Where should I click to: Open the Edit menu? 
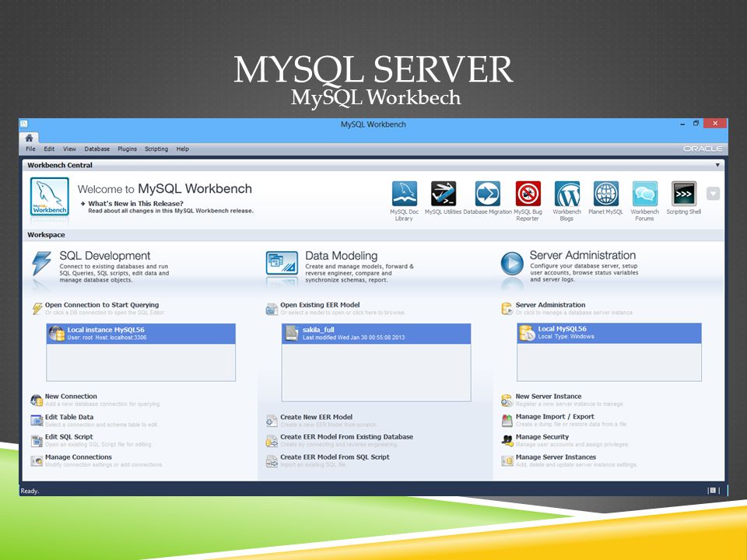coord(49,149)
